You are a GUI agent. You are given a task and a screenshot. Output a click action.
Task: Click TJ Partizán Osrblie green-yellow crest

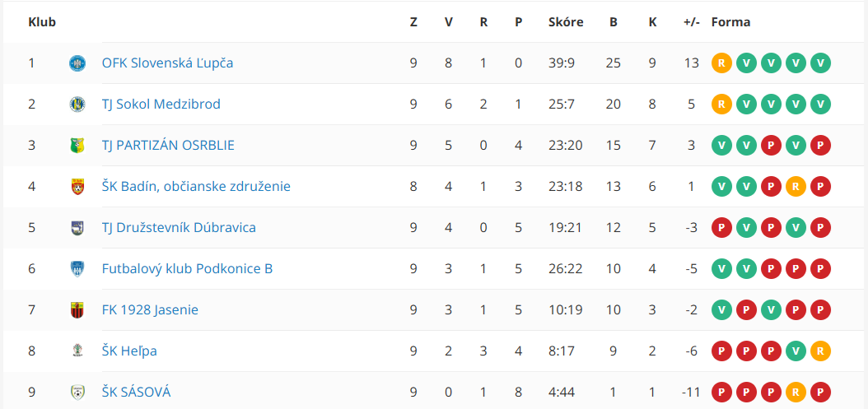click(x=77, y=146)
